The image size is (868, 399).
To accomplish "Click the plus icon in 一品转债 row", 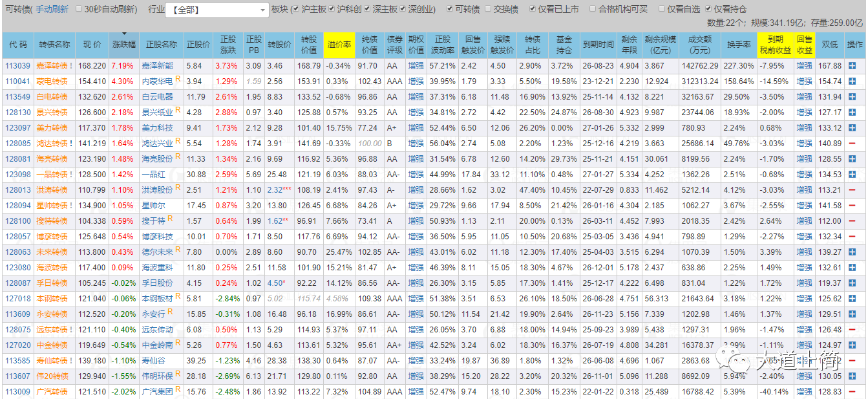I will point(854,175).
